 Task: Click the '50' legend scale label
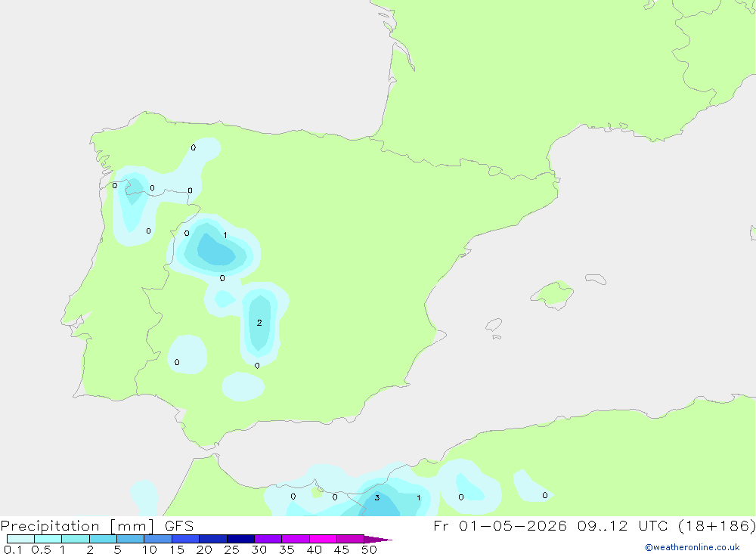(x=369, y=549)
